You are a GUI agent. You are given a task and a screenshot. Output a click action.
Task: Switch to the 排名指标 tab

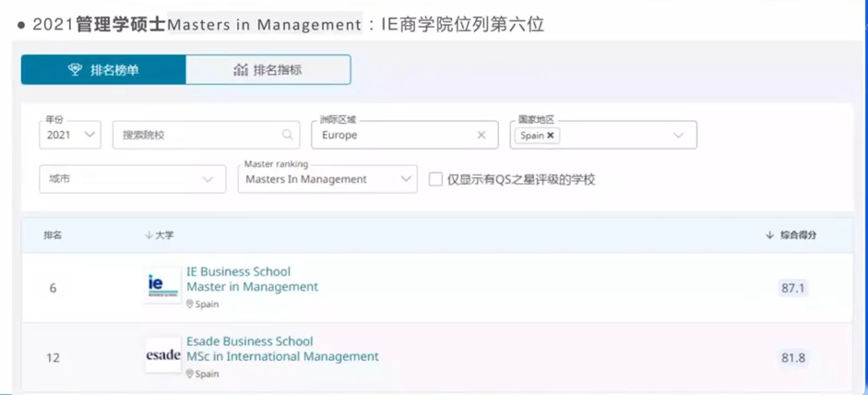coord(268,70)
